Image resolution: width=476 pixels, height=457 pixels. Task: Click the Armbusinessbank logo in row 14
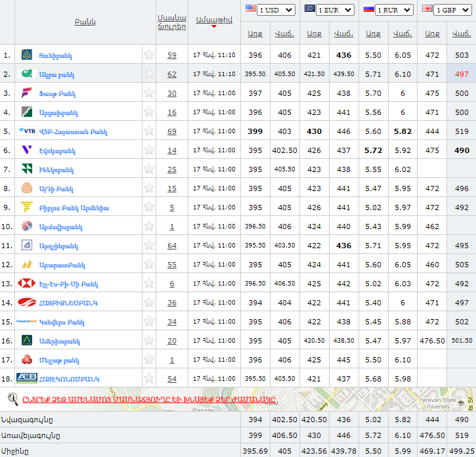(27, 302)
